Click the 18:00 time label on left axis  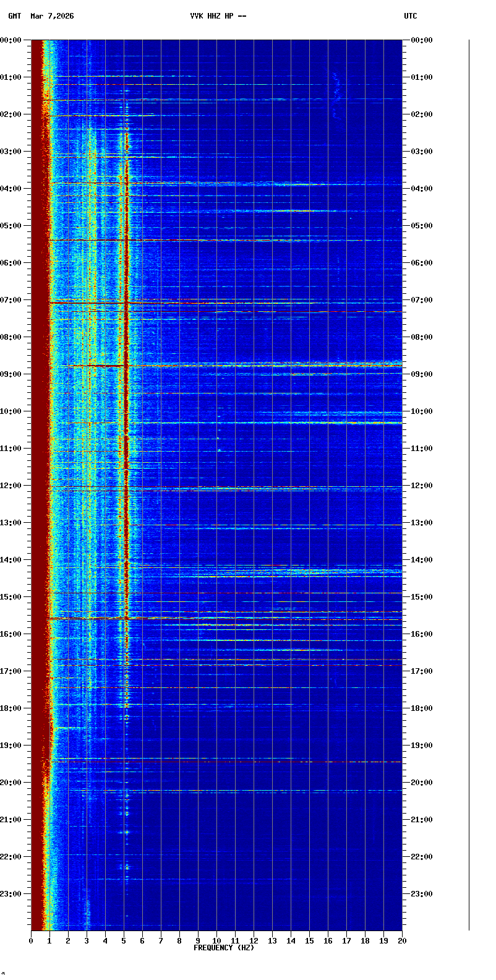pos(11,708)
